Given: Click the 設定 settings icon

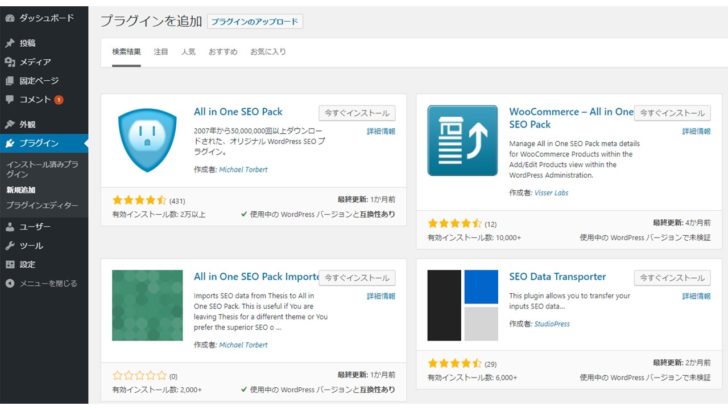Looking at the screenshot, I should click(10, 264).
